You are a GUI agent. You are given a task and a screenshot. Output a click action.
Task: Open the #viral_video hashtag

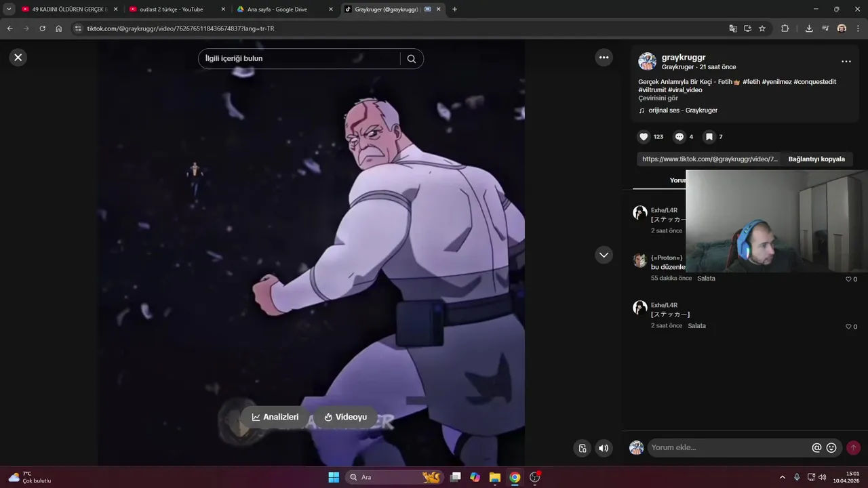click(x=685, y=90)
